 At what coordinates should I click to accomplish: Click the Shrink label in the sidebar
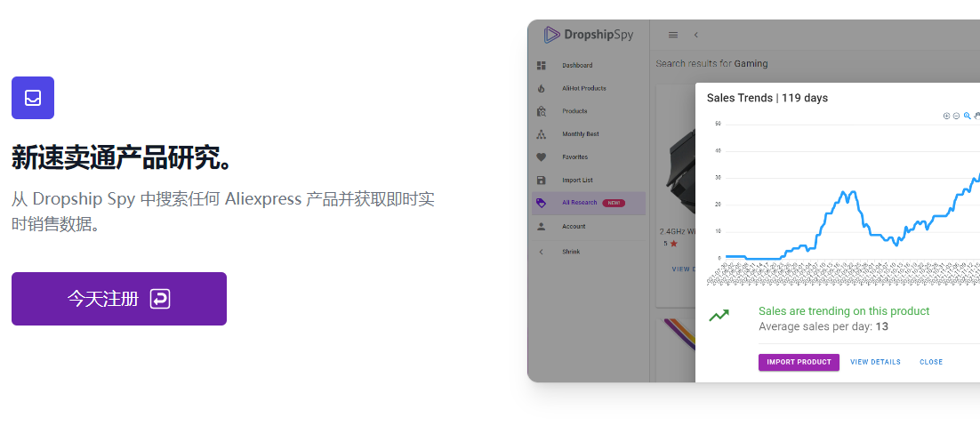571,252
